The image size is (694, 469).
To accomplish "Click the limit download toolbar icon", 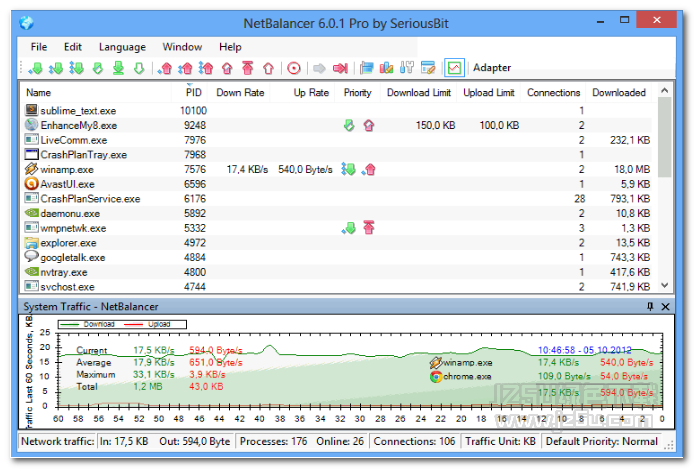I will coord(98,68).
